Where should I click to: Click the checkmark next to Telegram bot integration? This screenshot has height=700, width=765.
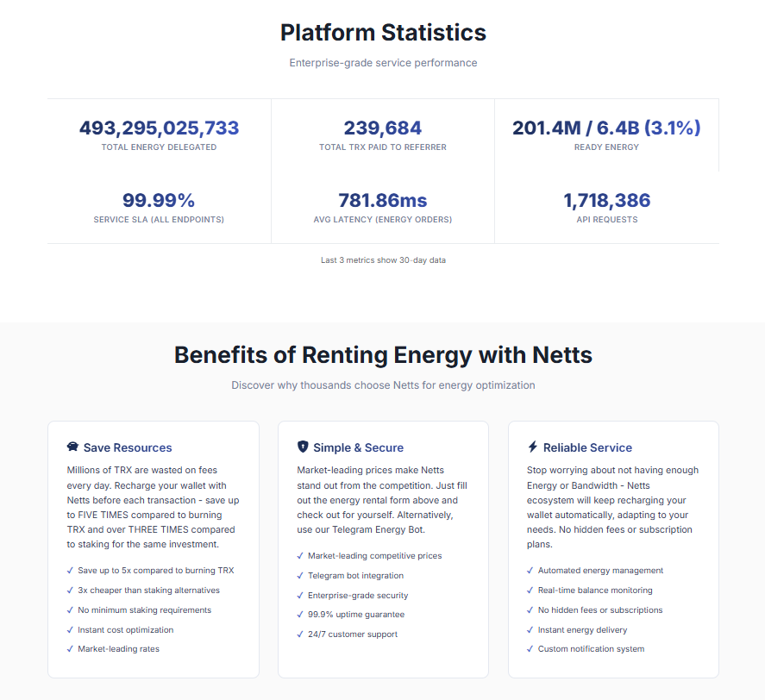[300, 576]
